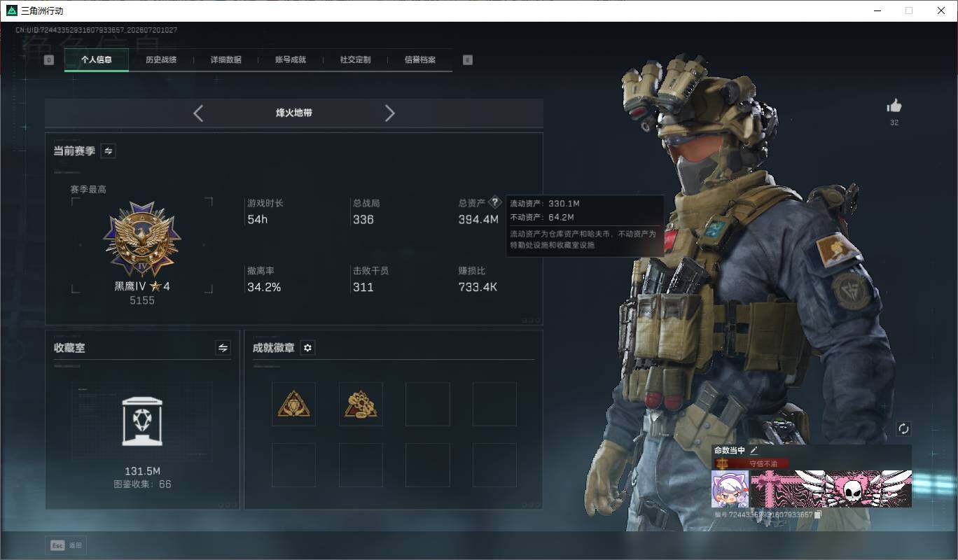This screenshot has width=958, height=560.
Task: Click the Delta Force window title icon
Action: [x=11, y=10]
